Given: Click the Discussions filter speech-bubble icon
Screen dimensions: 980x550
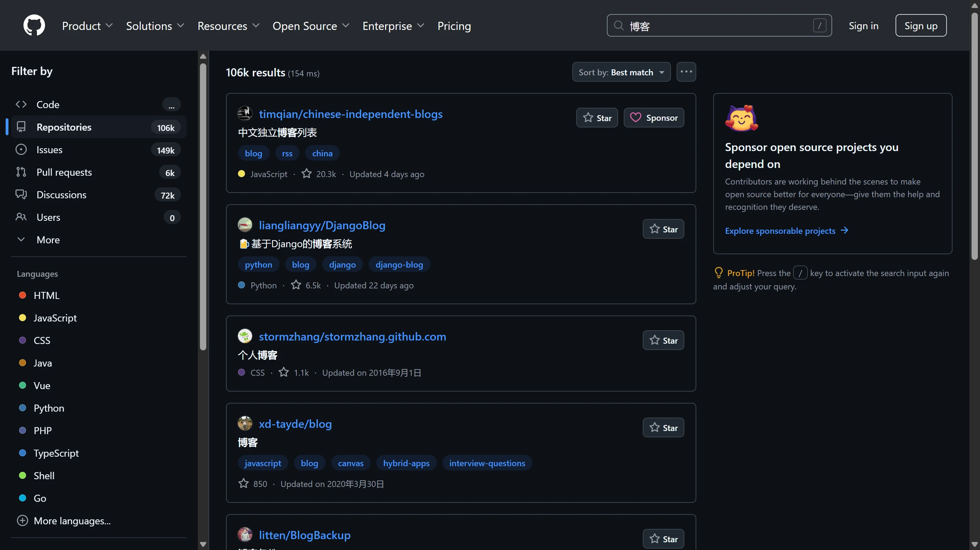Looking at the screenshot, I should [21, 194].
